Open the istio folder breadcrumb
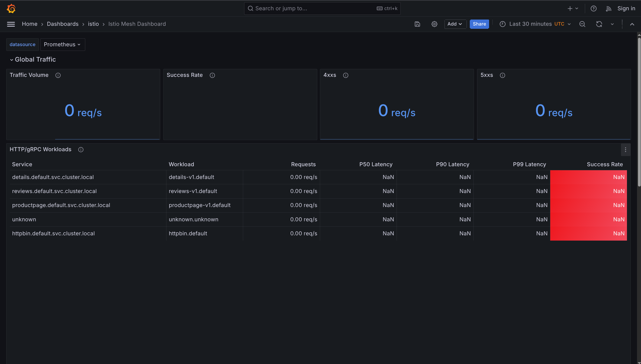The height and width of the screenshot is (364, 641). click(x=94, y=24)
